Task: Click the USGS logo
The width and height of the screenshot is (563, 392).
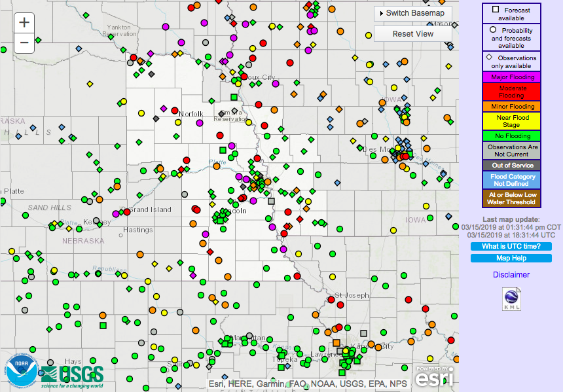Action: [72, 374]
